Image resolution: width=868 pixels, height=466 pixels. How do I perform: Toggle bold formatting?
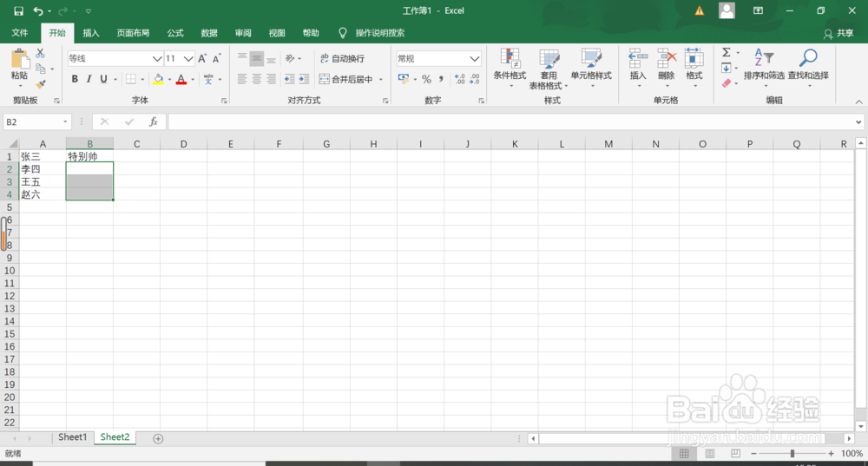75,79
